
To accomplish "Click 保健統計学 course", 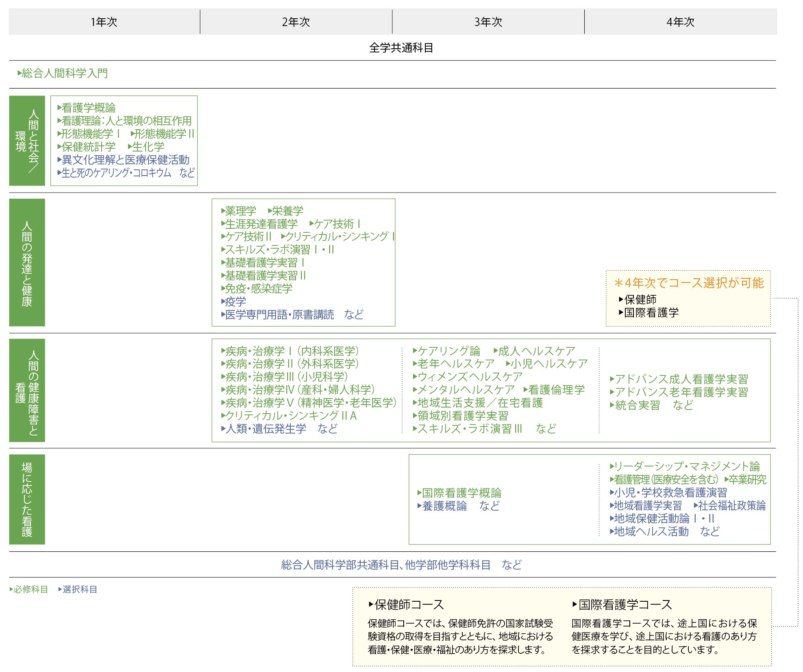I will tap(87, 147).
